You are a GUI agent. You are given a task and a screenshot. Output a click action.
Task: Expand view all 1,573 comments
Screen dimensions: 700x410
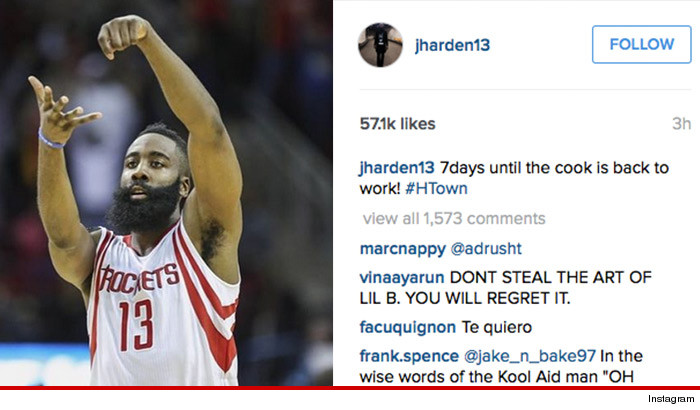coord(454,218)
